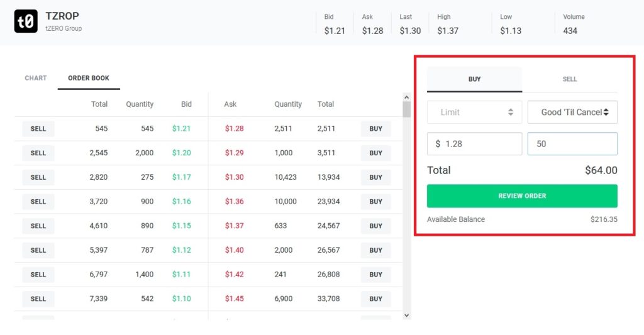This screenshot has height=335, width=644.
Task: Open the Limit order type dropdown
Action: coord(474,113)
